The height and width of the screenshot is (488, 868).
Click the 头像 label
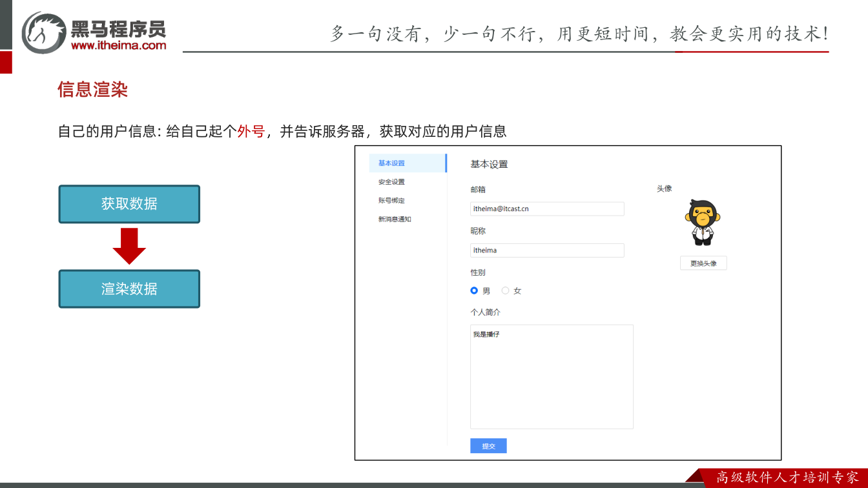[x=665, y=188]
